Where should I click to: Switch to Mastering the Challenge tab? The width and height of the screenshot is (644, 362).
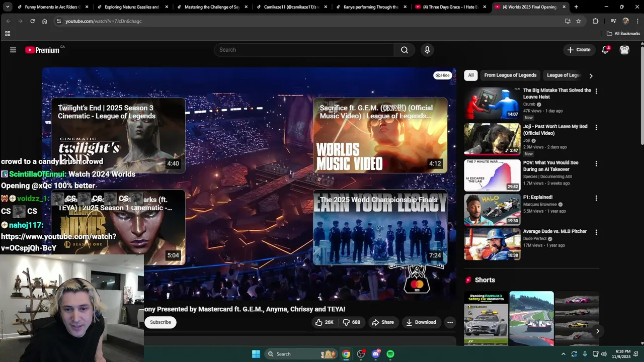pos(212,7)
